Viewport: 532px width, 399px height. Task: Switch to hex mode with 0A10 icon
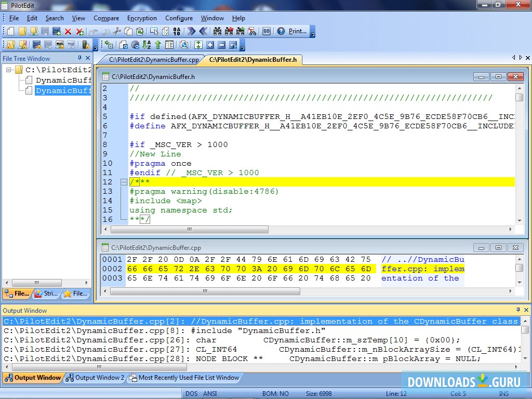(176, 31)
